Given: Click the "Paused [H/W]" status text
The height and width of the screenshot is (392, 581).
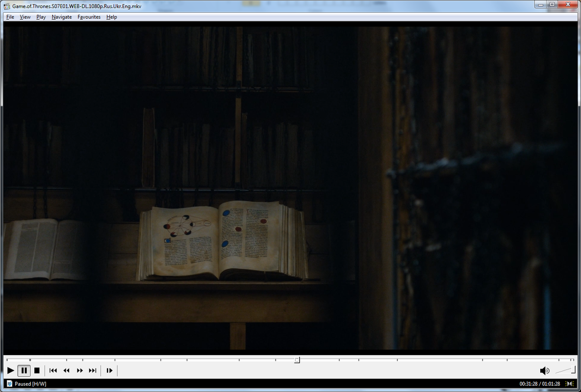Looking at the screenshot, I should (x=30, y=384).
